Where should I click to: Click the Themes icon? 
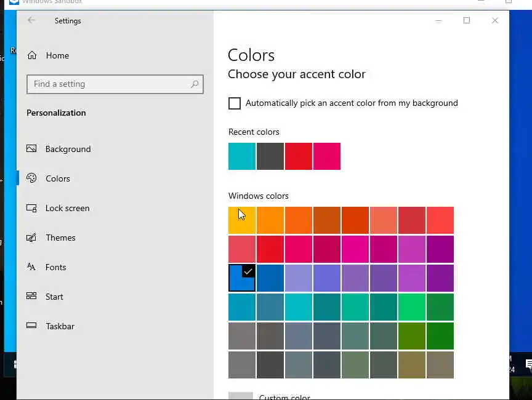coord(31,238)
